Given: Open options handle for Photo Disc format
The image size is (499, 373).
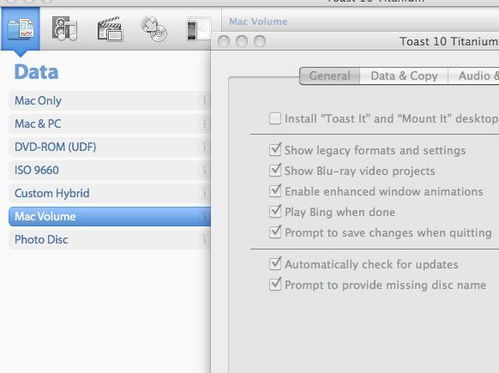Looking at the screenshot, I should pos(204,239).
